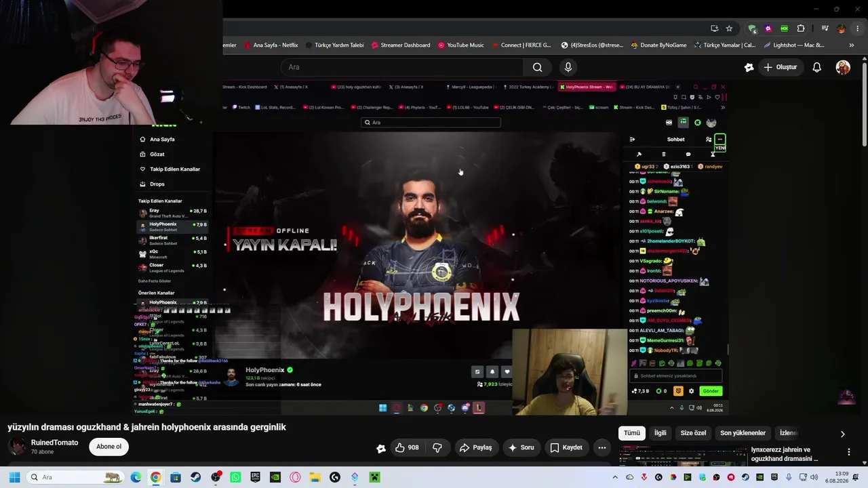Show hidden system tray icons
The height and width of the screenshot is (488, 868).
(615, 477)
